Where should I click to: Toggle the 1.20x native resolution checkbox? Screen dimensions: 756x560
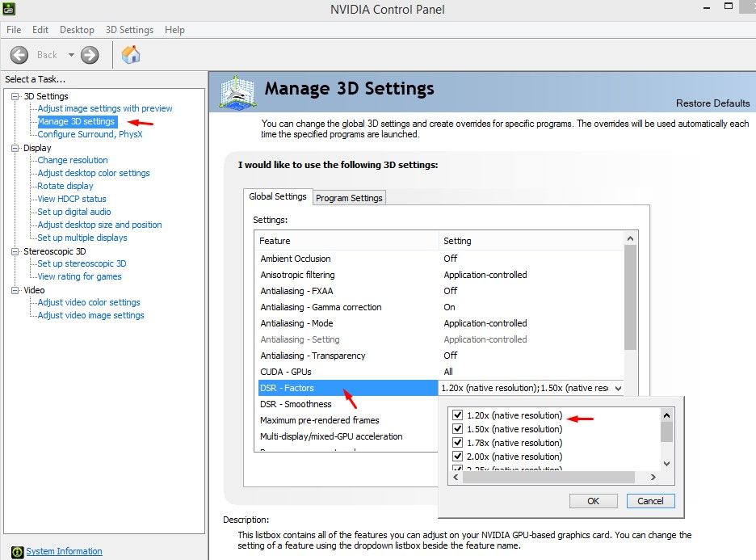(457, 415)
